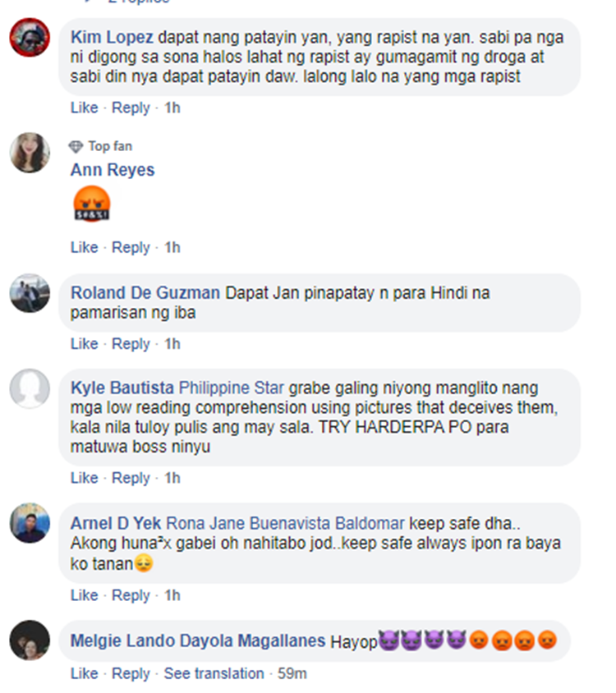Screen dimensions: 616x693
Task: Like Kim Lopez's comment
Action: point(84,108)
